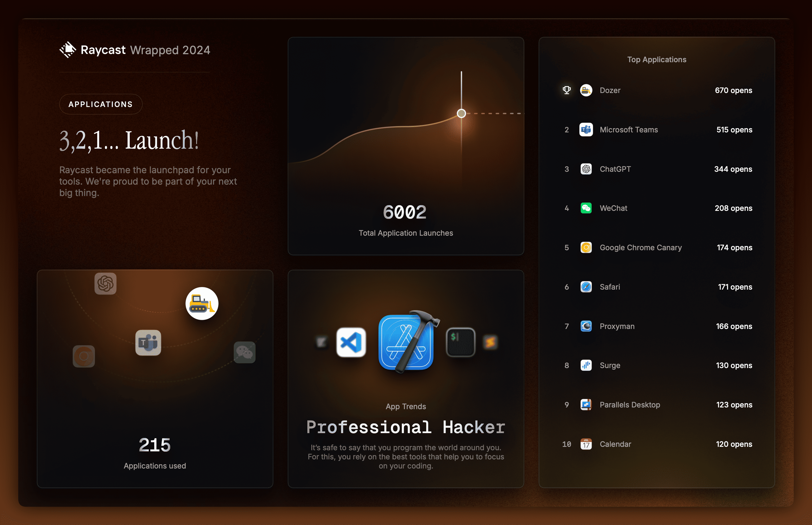Click the Microsoft Teams icon in list
The image size is (812, 525).
(x=586, y=130)
